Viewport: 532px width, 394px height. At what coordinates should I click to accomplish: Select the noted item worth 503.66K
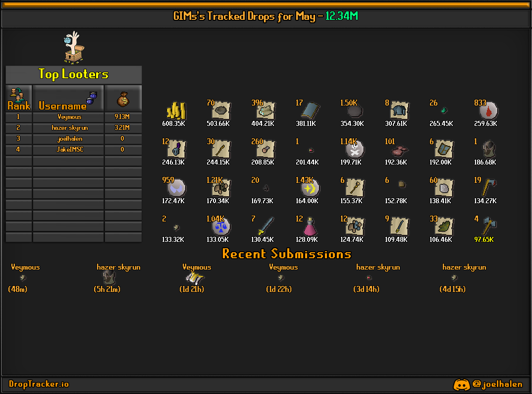point(221,111)
